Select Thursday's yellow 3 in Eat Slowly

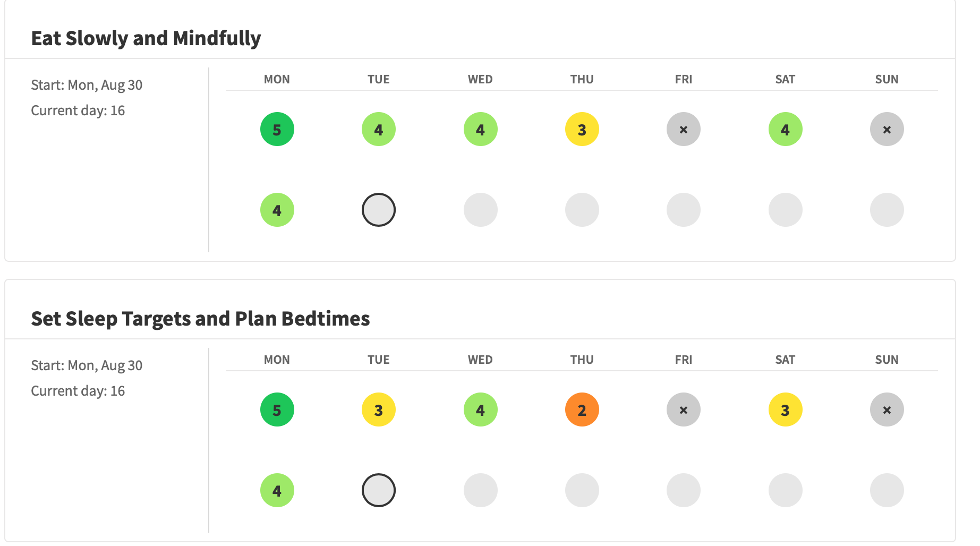pos(582,129)
